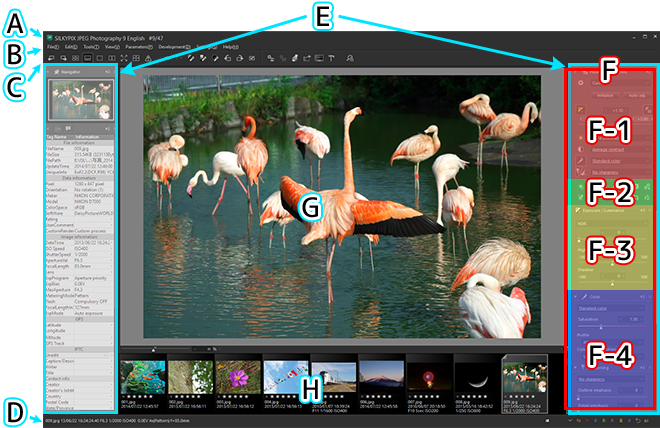Image resolution: width=660 pixels, height=428 pixels.
Task: Open the Development menu
Action: click(x=174, y=47)
